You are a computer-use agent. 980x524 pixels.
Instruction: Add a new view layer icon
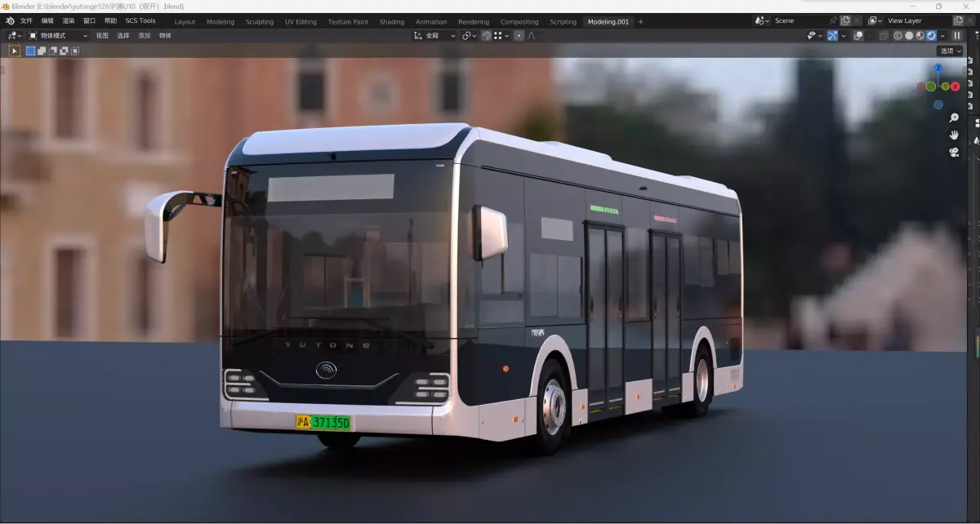(x=958, y=21)
